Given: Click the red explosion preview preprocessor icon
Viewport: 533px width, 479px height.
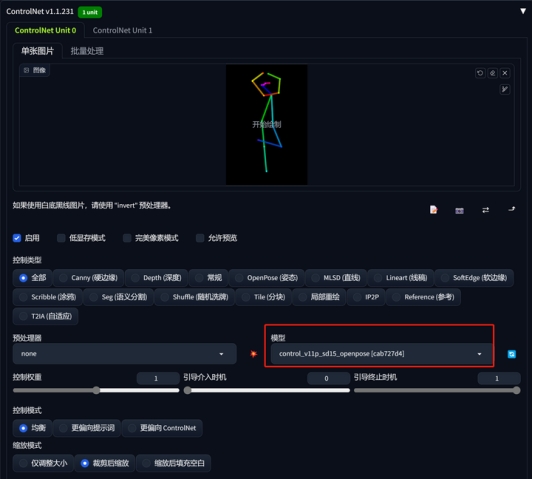Looking at the screenshot, I should [253, 354].
